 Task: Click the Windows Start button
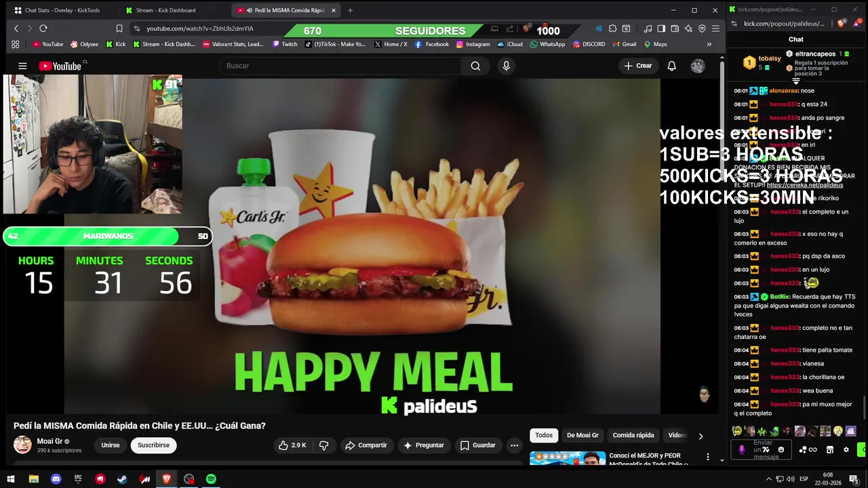[11, 479]
